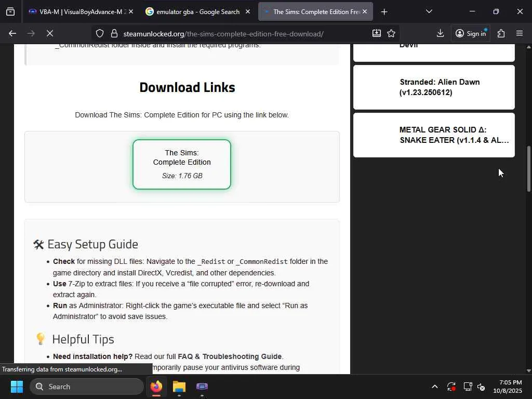View site security padlock information

[x=114, y=33]
